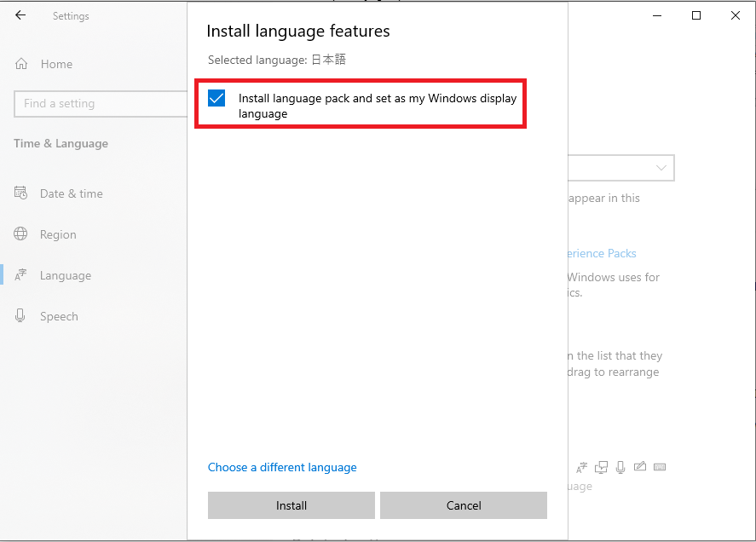Click the speech recognition microphone icon

click(620, 466)
